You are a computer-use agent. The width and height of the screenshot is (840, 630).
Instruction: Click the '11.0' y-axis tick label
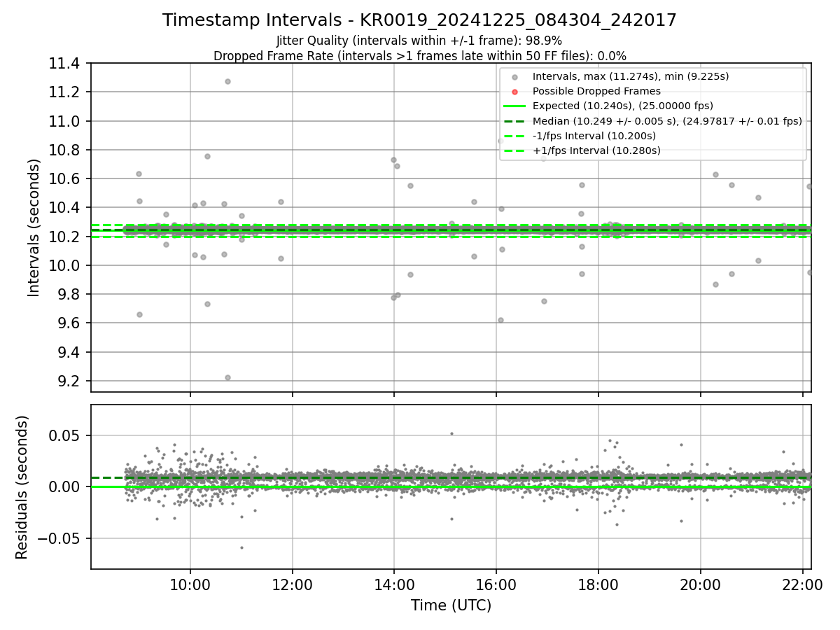(66, 121)
